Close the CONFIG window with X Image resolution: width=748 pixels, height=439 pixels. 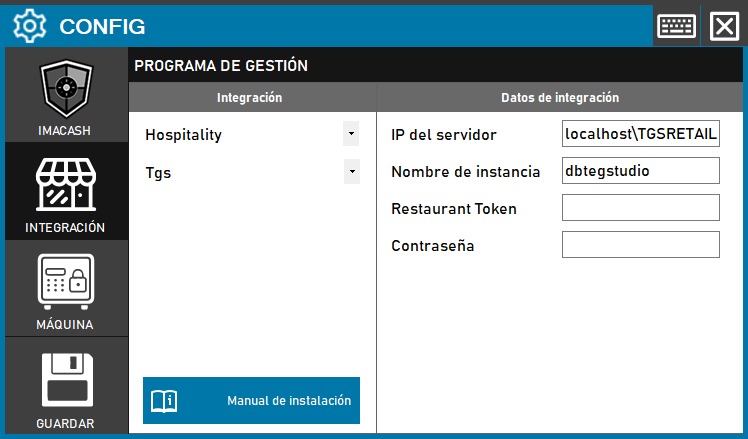723,26
